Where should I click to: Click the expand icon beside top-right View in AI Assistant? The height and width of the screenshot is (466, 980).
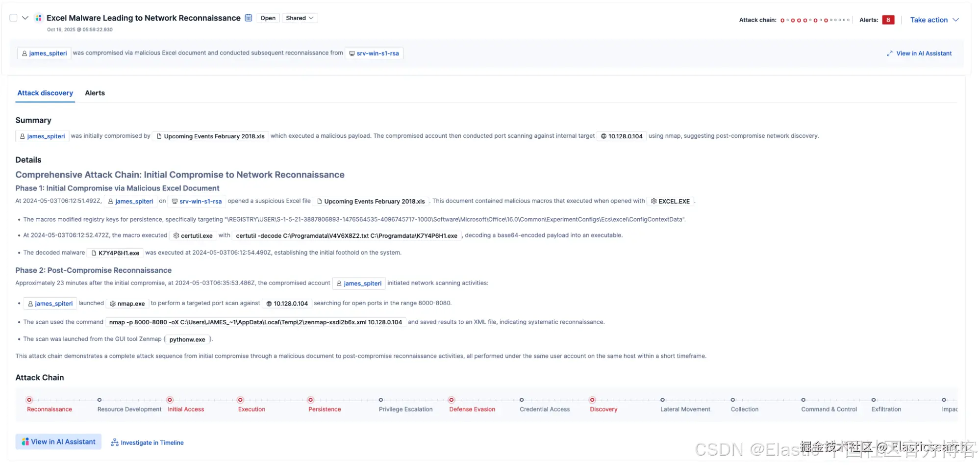889,53
